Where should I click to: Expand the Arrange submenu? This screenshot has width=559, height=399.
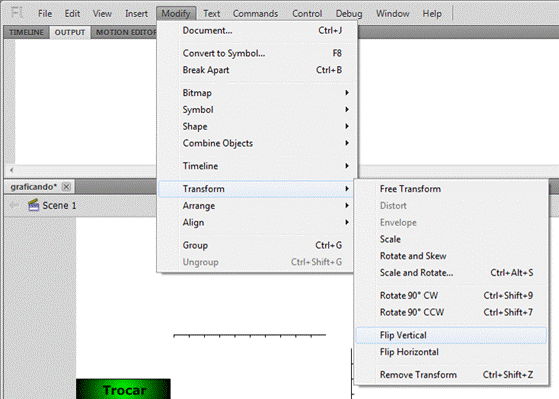pyautogui.click(x=255, y=206)
